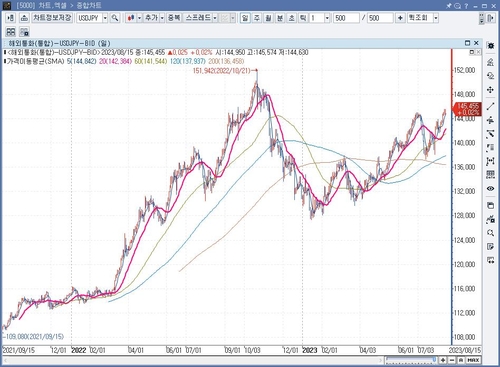Click the icon below the window layout icon
Image resolution: width=500 pixels, height=367 pixels.
click(491, 219)
